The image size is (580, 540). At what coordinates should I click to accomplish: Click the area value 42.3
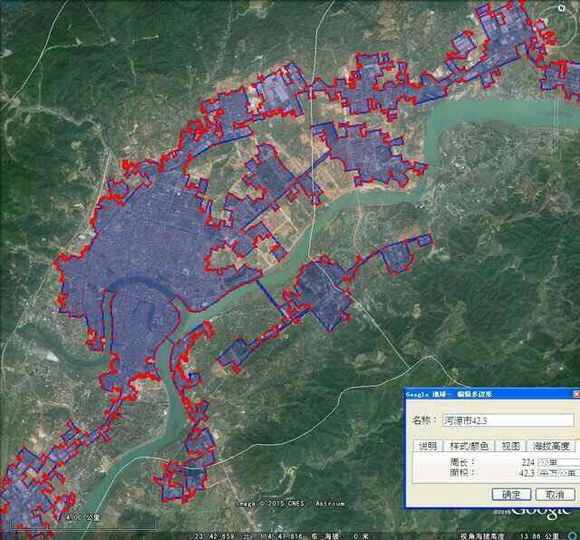pyautogui.click(x=526, y=473)
